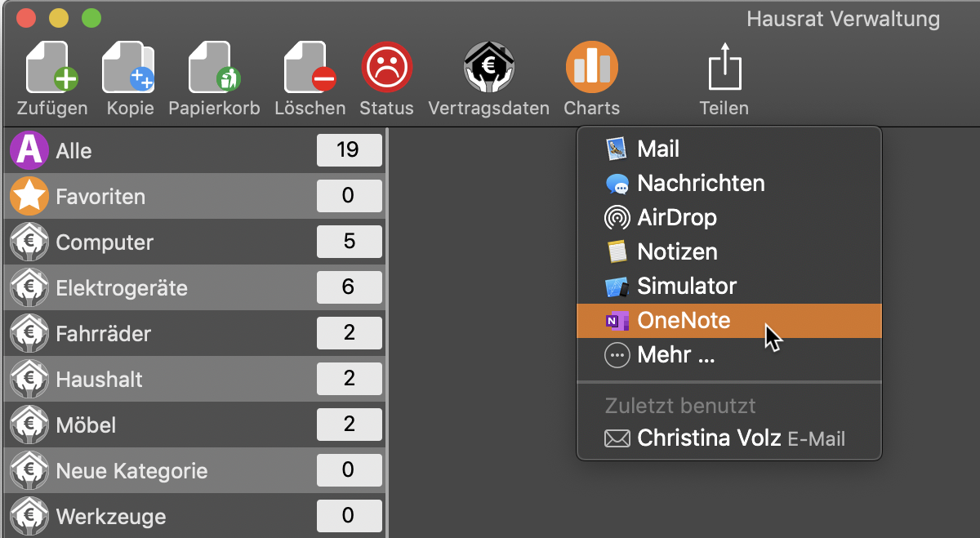This screenshot has width=980, height=538.
Task: Select AirDrop share option
Action: tap(729, 218)
